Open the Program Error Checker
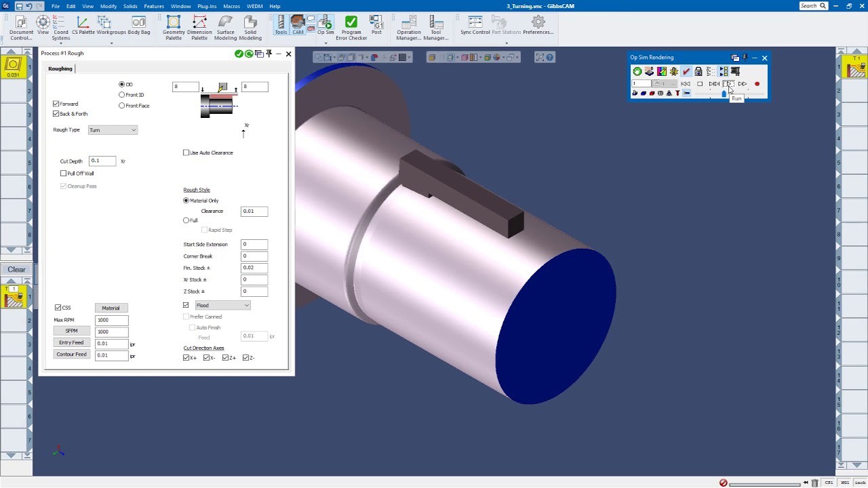The image size is (868, 488). (351, 28)
